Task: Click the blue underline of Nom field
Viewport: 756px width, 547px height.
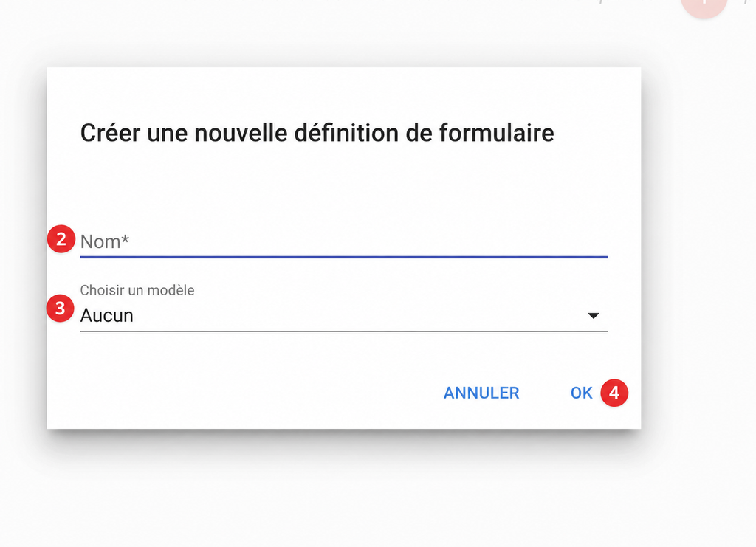Action: click(343, 257)
